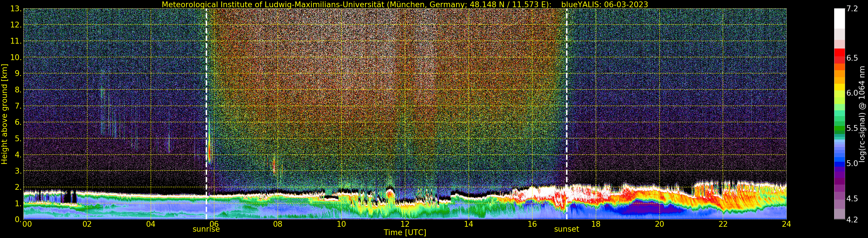Click the 16 tick on the time axis

[x=532, y=224]
